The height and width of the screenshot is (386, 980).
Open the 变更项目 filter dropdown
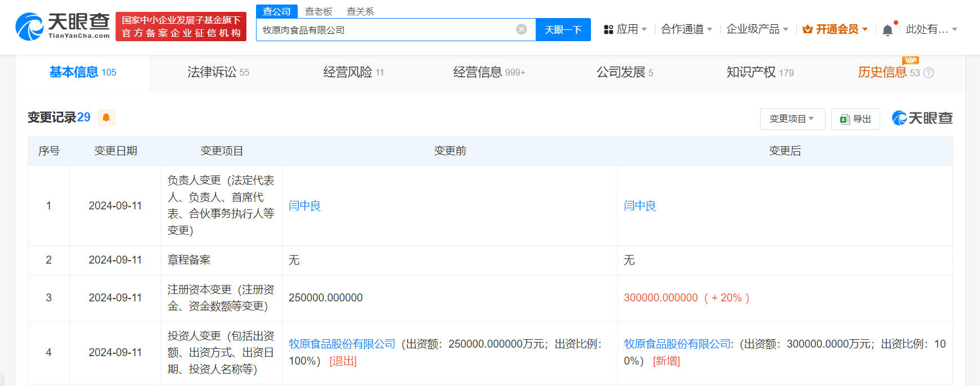point(792,119)
